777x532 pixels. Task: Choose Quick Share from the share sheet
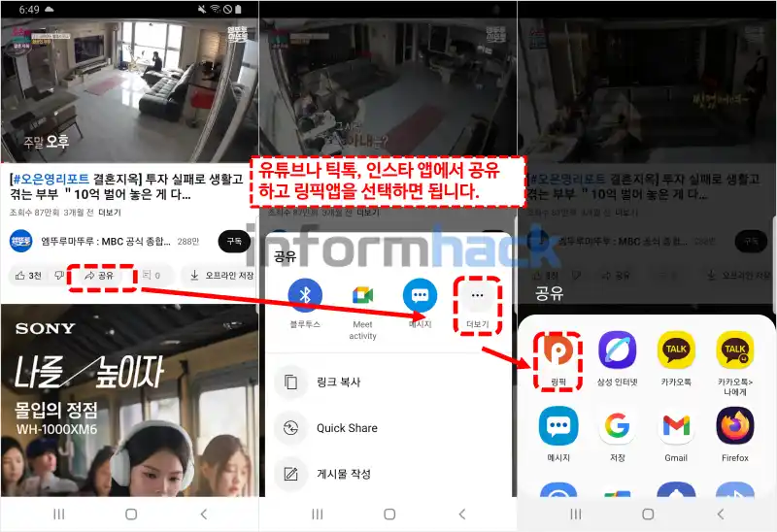(x=346, y=428)
